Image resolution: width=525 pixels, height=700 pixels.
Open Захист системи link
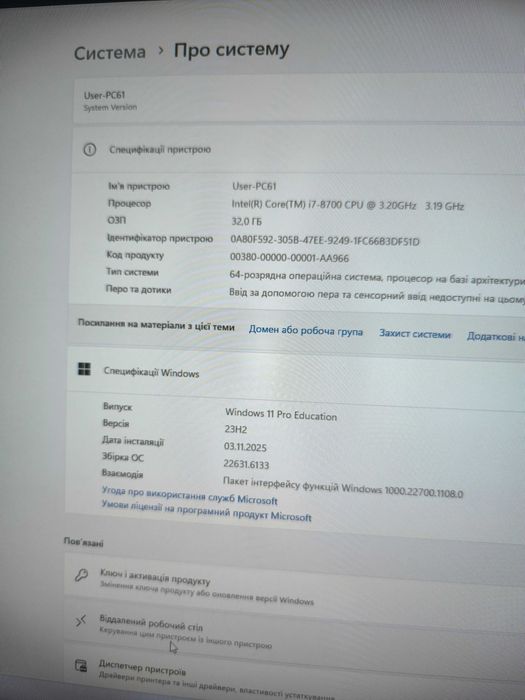[415, 334]
